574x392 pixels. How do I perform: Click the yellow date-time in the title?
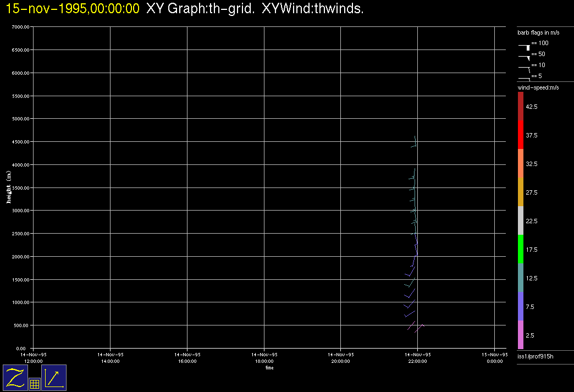click(x=73, y=9)
